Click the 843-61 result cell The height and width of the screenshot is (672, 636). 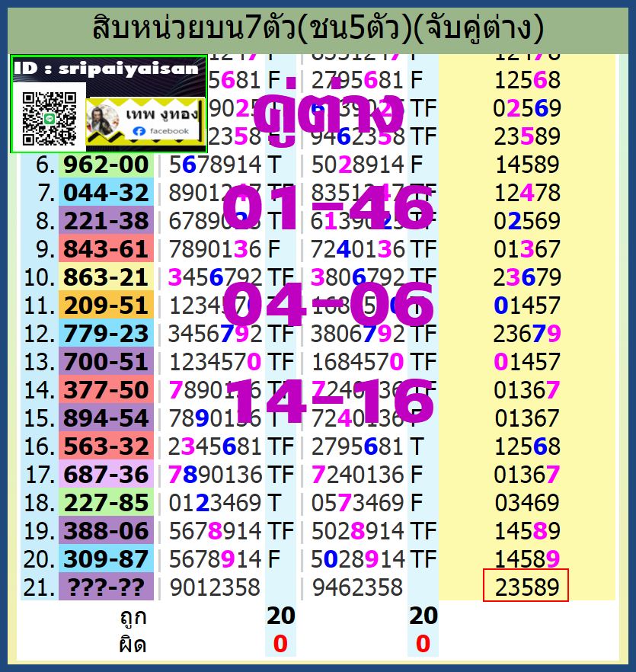click(107, 249)
